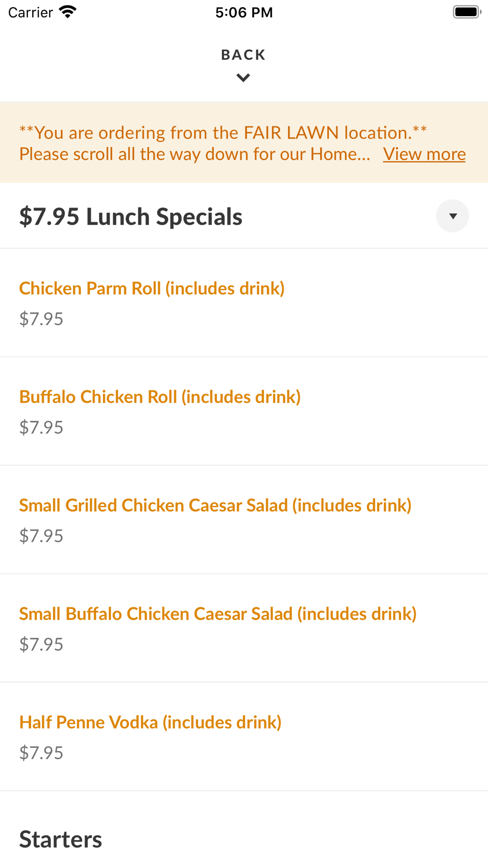Click the price under Chicken Parm Roll

(41, 319)
